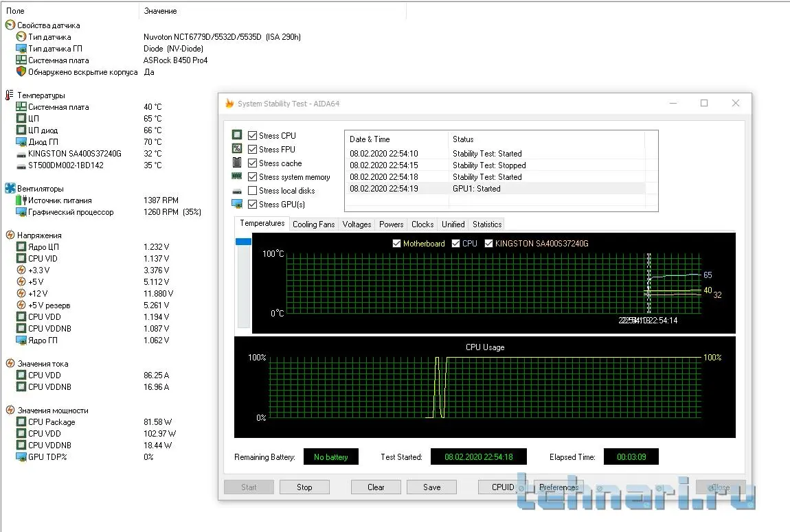Screen dimensions: 790x532
Task: Switch to the Powers tab
Action: 392,224
